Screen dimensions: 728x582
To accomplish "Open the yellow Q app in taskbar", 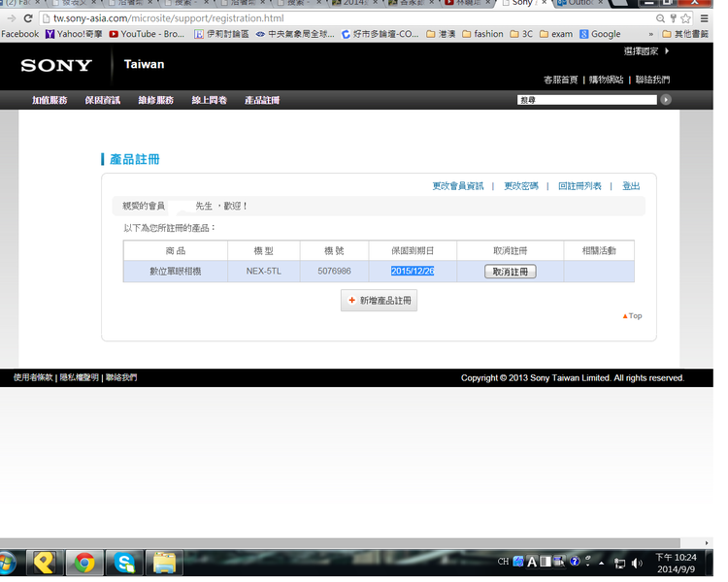I will pos(45,563).
